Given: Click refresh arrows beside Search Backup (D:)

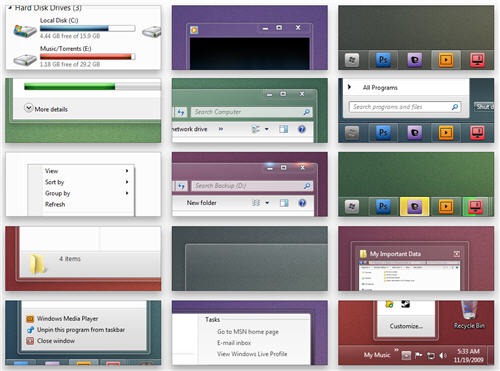Looking at the screenshot, I should (181, 186).
